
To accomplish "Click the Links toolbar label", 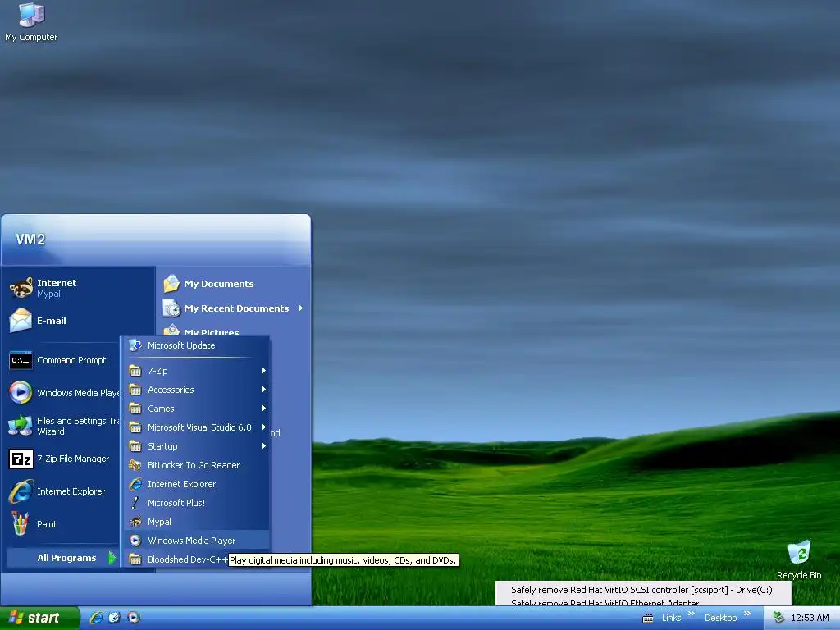I will [x=671, y=618].
